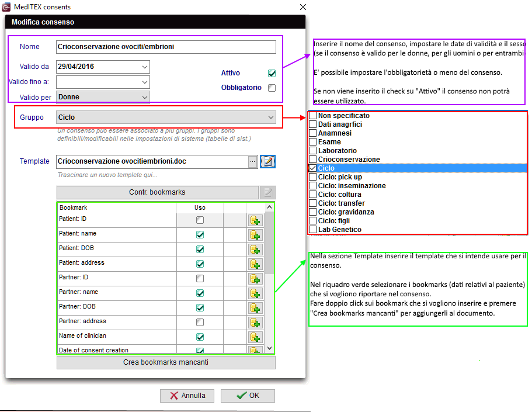532x412 pixels.
Task: Open the Valido da date dropdown
Action: click(x=145, y=67)
